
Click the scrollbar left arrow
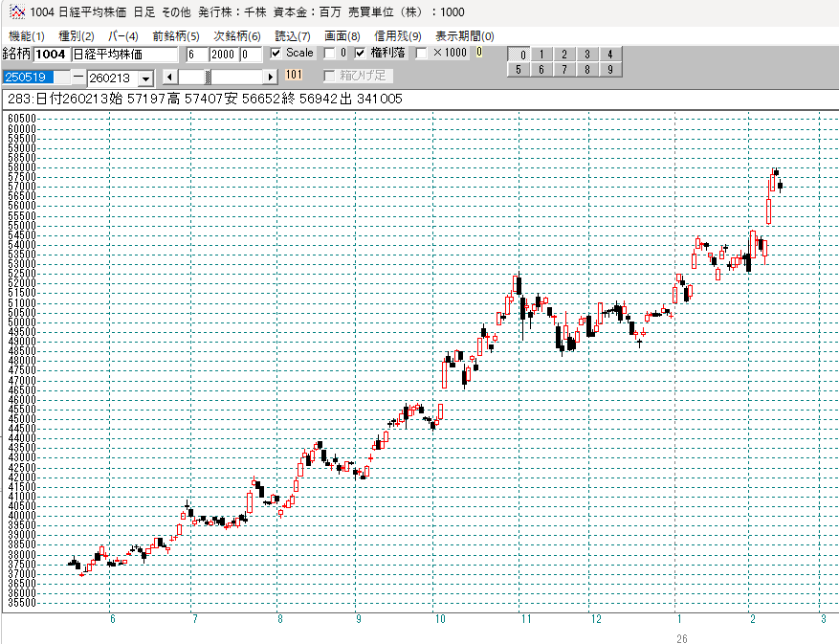170,77
